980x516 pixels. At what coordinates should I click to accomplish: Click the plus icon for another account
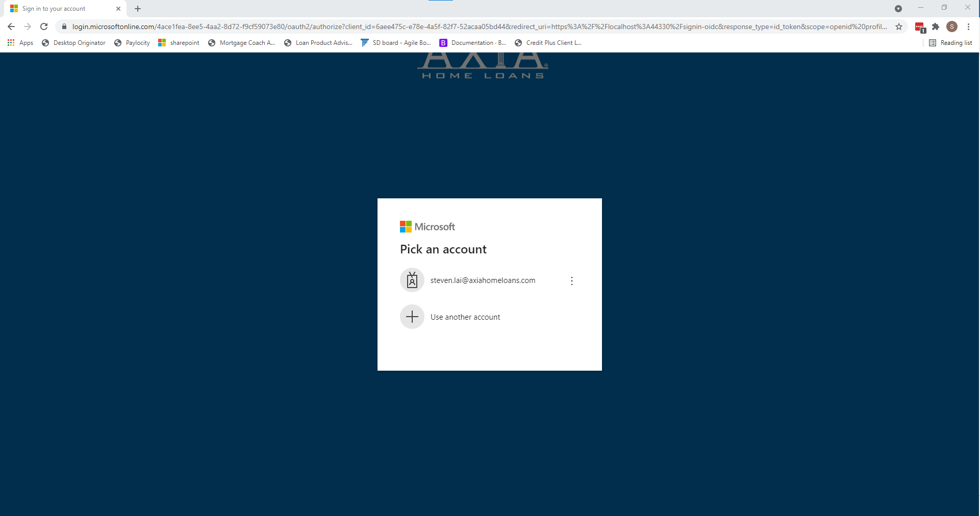click(412, 317)
